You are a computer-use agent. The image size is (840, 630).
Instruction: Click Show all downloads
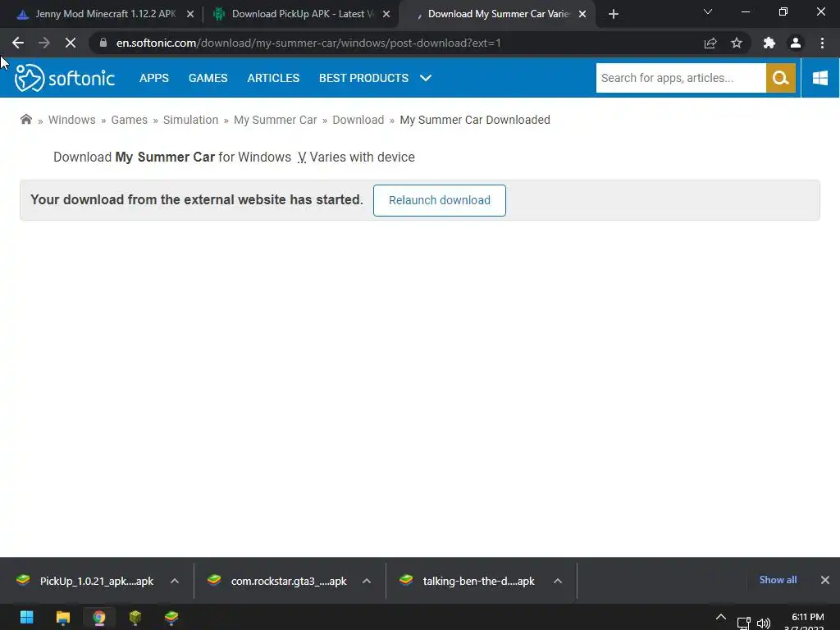778,580
